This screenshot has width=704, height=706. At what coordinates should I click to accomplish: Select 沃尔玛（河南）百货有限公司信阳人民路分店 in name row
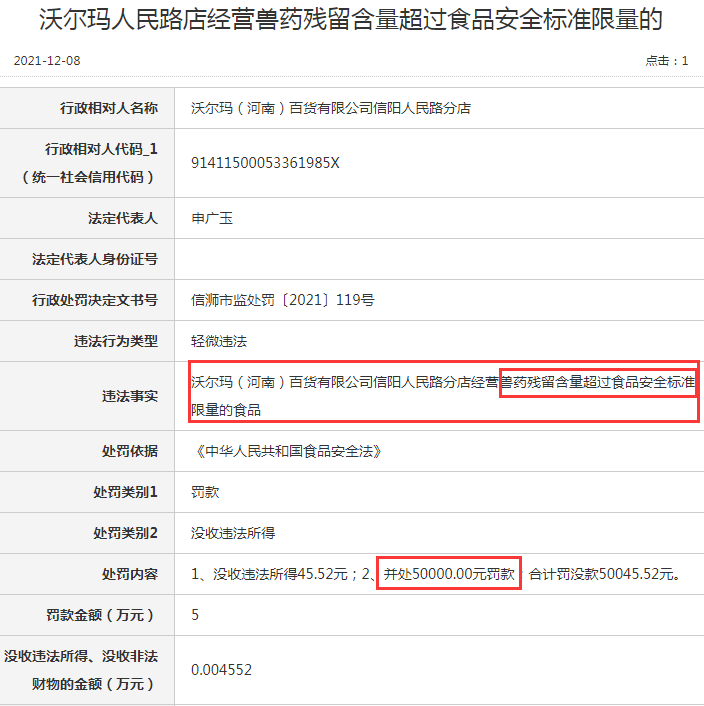tap(331, 108)
